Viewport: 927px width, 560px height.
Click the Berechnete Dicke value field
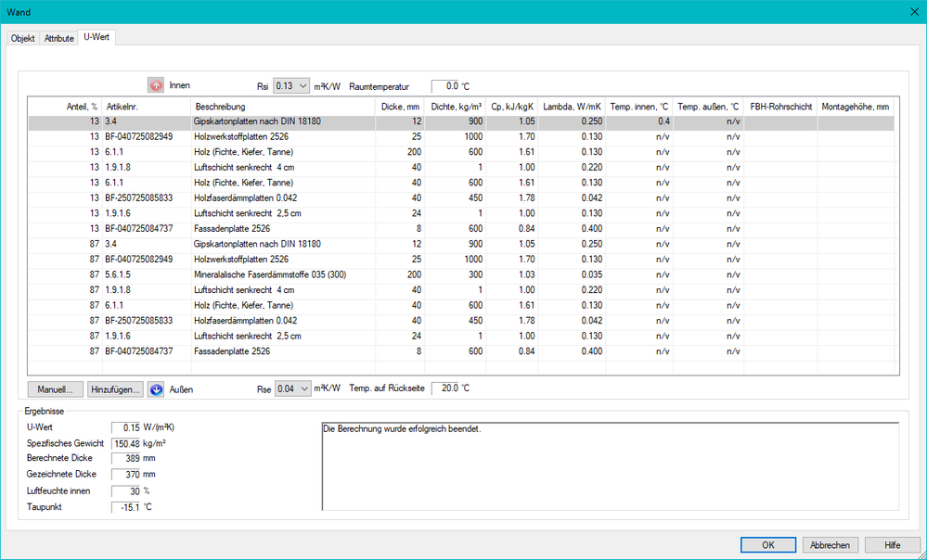(126, 458)
